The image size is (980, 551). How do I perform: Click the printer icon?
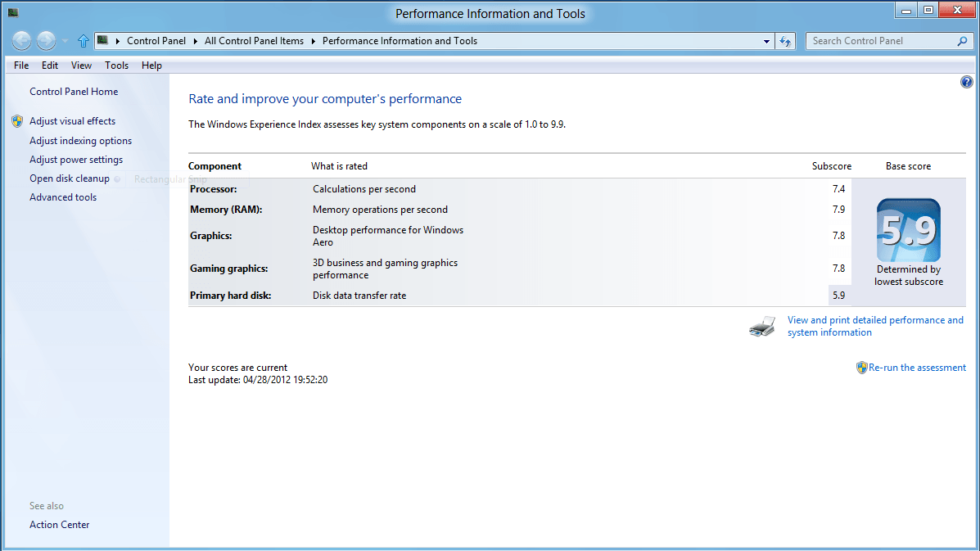tap(762, 326)
